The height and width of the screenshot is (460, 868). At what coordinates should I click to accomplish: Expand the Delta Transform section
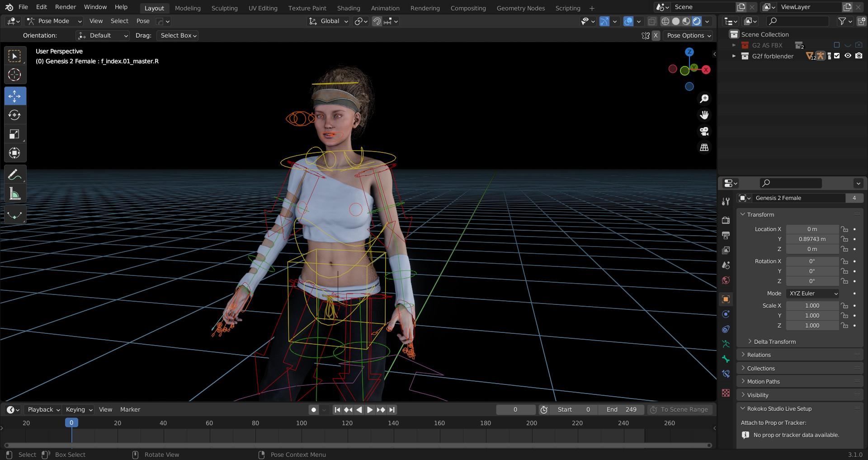(774, 342)
